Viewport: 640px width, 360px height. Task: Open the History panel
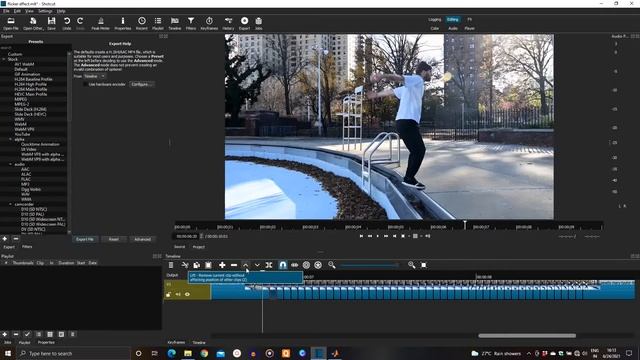point(228,23)
